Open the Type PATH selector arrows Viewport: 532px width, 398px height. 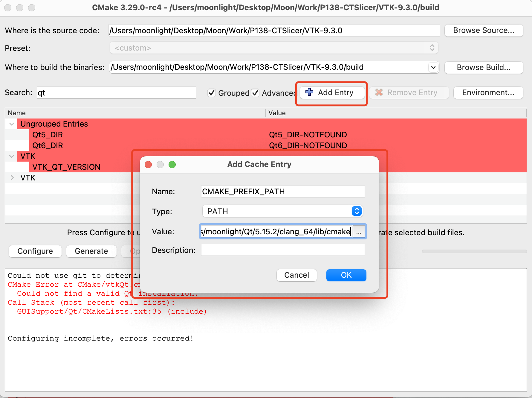click(357, 211)
